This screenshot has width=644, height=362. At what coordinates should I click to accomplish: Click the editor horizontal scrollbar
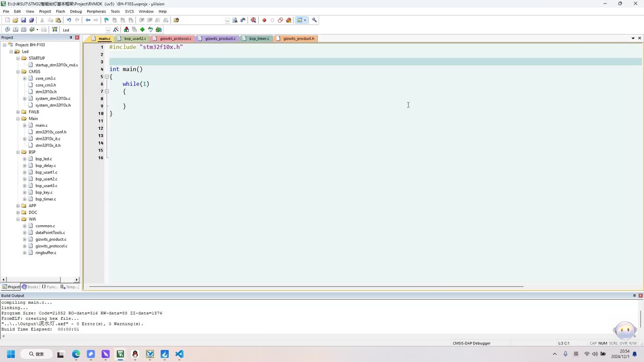click(306, 287)
